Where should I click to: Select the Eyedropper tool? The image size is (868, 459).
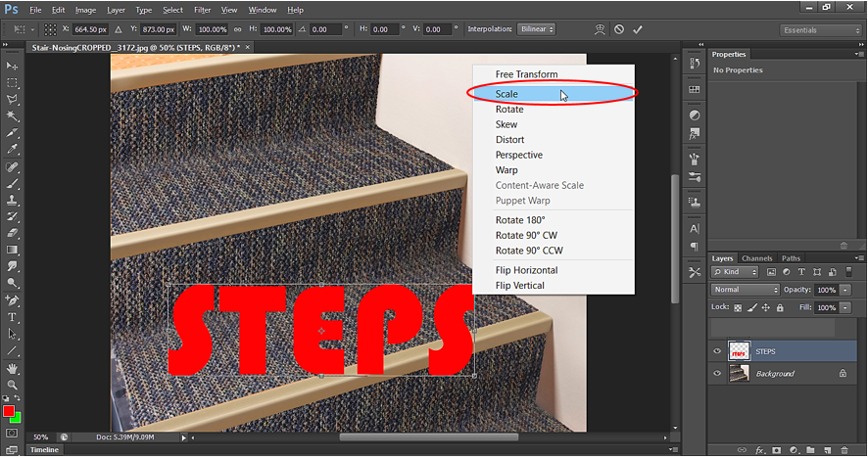point(12,150)
